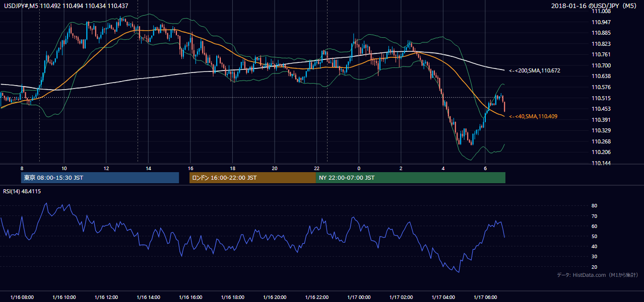Click hour label 22 under the price chart
This screenshot has height=302, width=644.
point(317,168)
